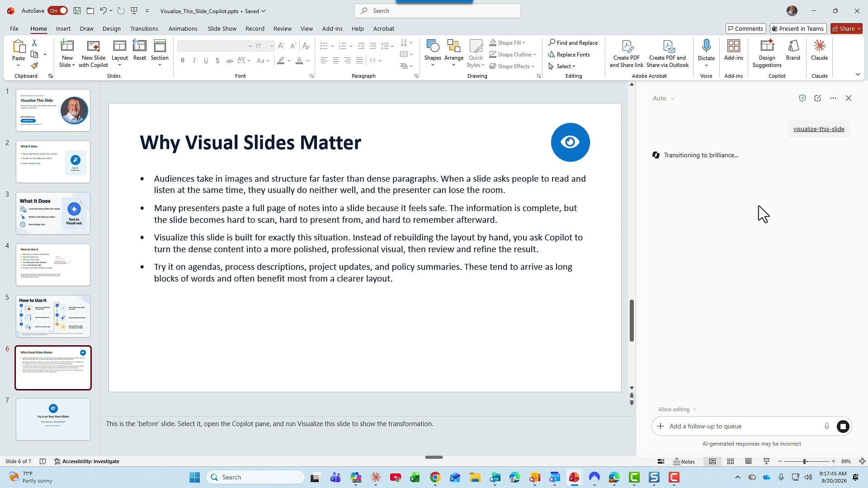Image resolution: width=868 pixels, height=488 pixels.
Task: Click the Brand icon in ribbon
Action: (x=793, y=50)
